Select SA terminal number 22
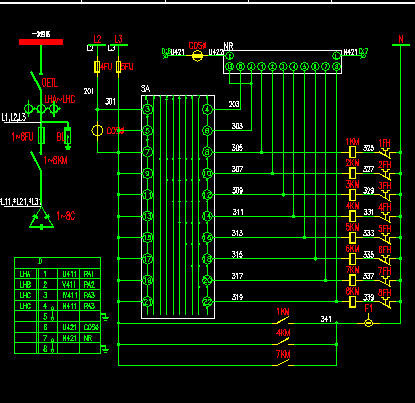Image resolution: width=415 pixels, height=403 pixels. [x=207, y=301]
